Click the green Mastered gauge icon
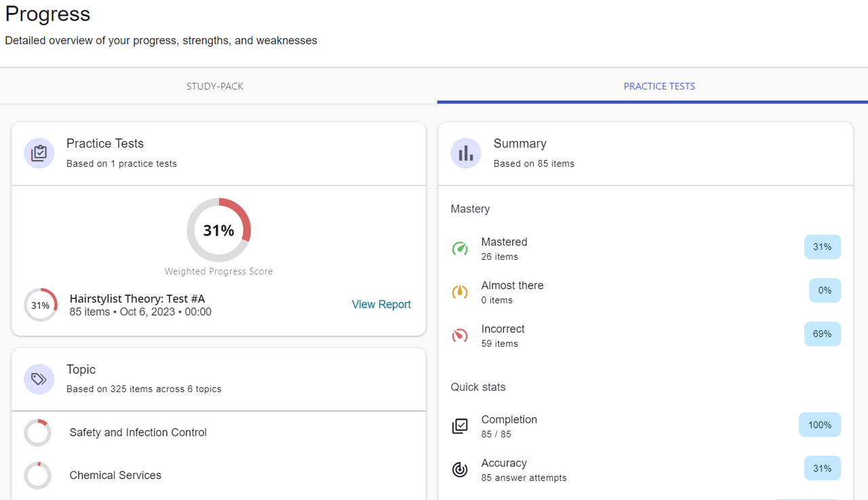The height and width of the screenshot is (500, 868). [460, 248]
